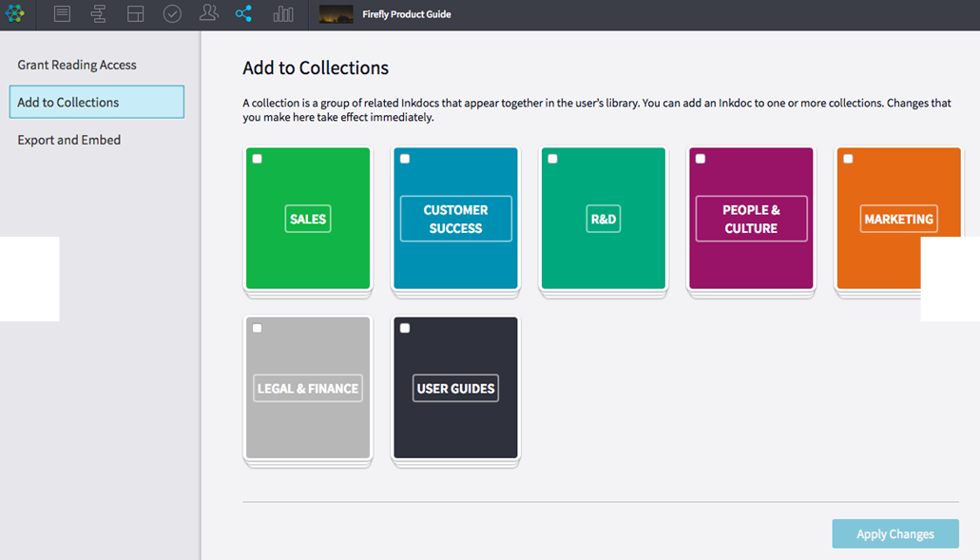Open Export and Embed section

[69, 140]
